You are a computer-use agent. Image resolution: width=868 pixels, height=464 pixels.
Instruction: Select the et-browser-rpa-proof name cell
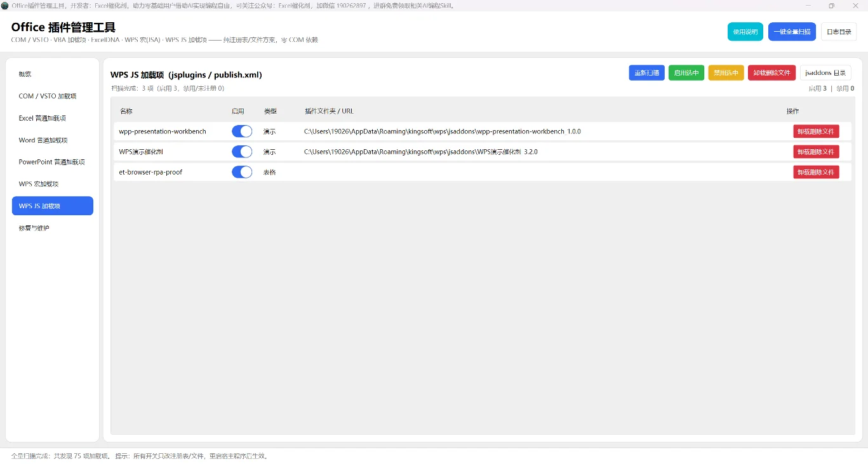tap(150, 172)
